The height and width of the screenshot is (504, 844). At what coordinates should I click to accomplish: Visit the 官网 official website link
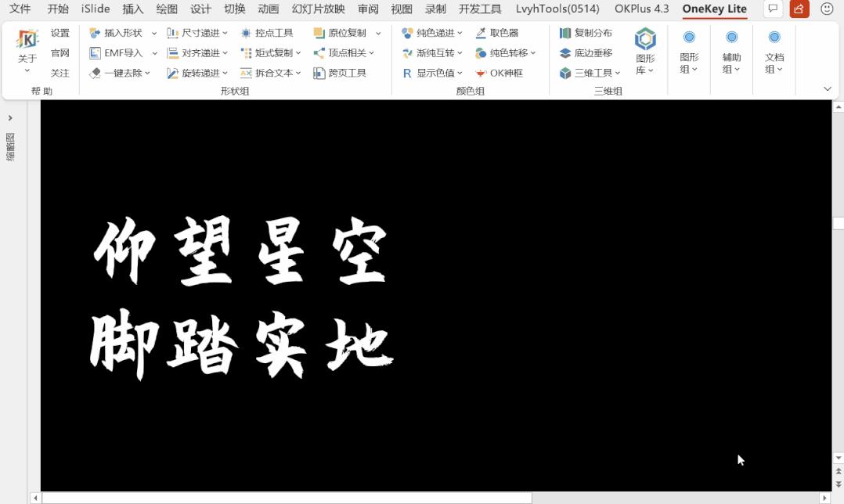click(60, 52)
